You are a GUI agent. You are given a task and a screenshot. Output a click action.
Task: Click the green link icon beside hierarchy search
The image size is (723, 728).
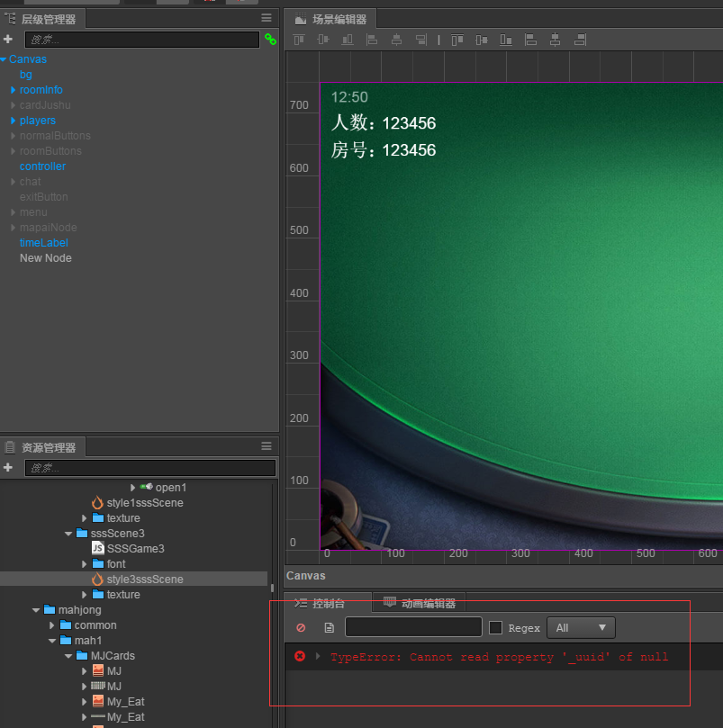click(x=269, y=40)
